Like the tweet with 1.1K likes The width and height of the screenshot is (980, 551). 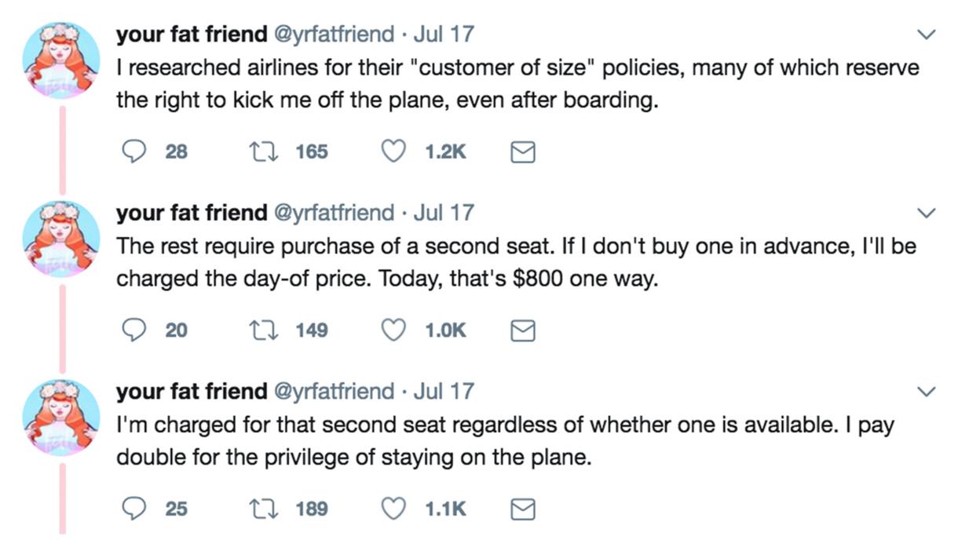[x=393, y=509]
